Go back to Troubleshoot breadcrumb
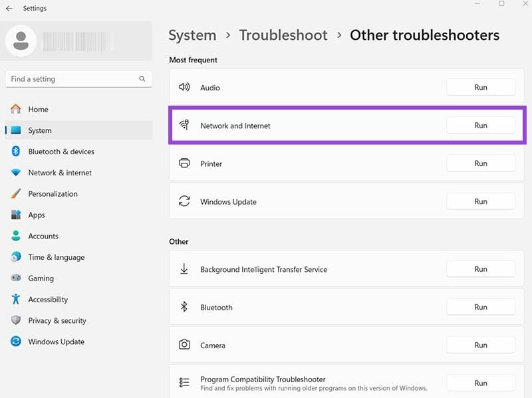This screenshot has height=398, width=532. (283, 35)
